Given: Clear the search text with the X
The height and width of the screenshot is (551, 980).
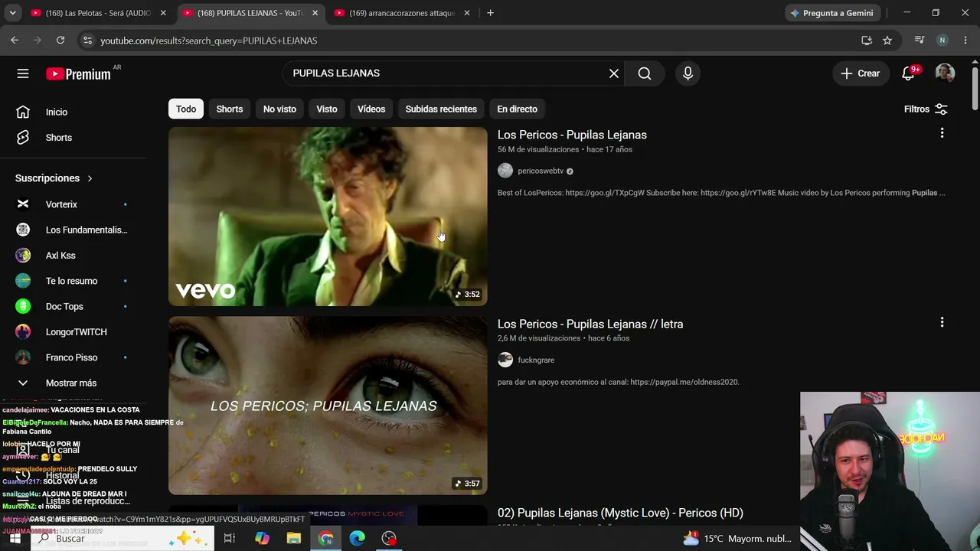Looking at the screenshot, I should pos(614,73).
